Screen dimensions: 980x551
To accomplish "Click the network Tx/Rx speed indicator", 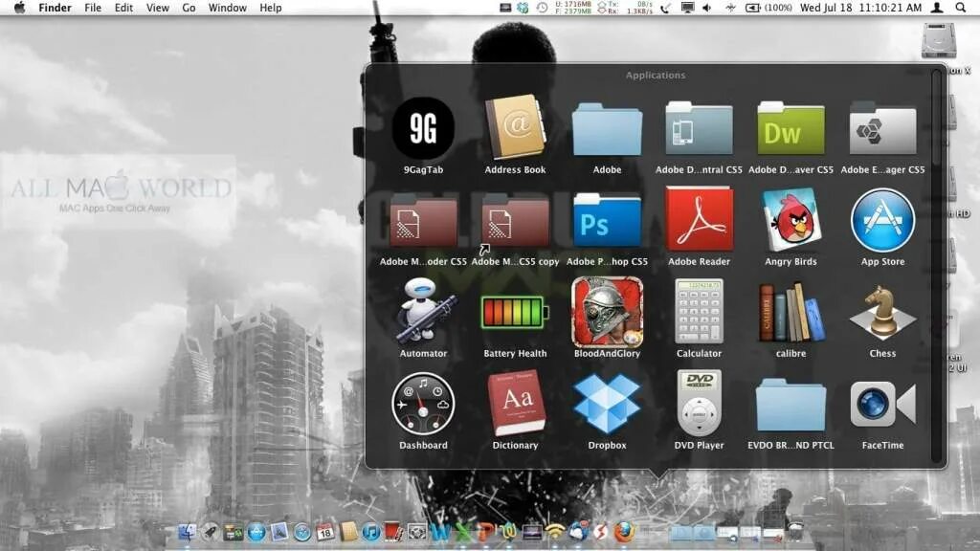I will 626,8.
